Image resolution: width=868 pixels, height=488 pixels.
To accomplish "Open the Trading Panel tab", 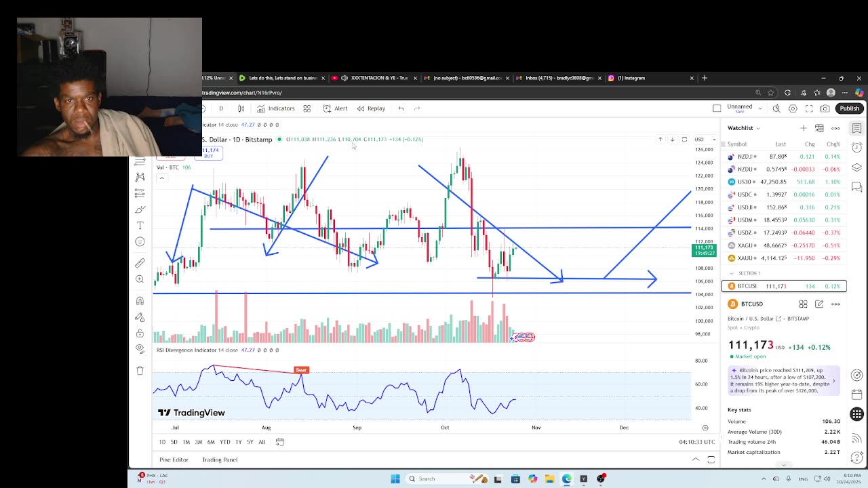I will 220,460.
